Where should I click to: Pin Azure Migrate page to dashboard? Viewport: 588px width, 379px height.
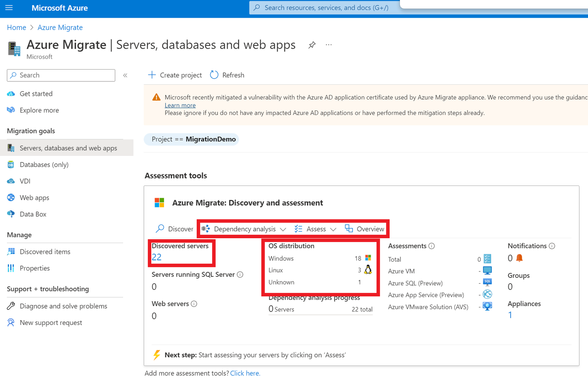(x=312, y=45)
